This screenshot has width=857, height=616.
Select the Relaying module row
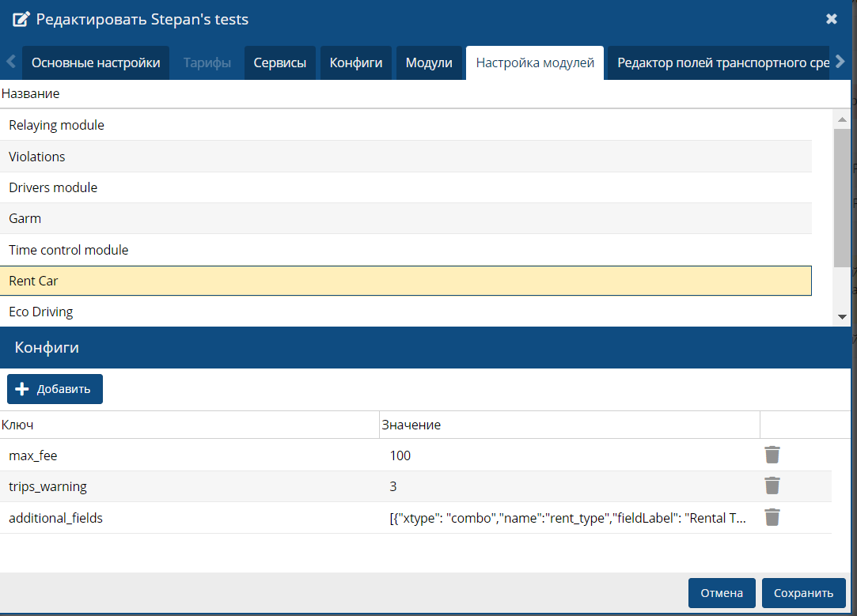(405, 125)
